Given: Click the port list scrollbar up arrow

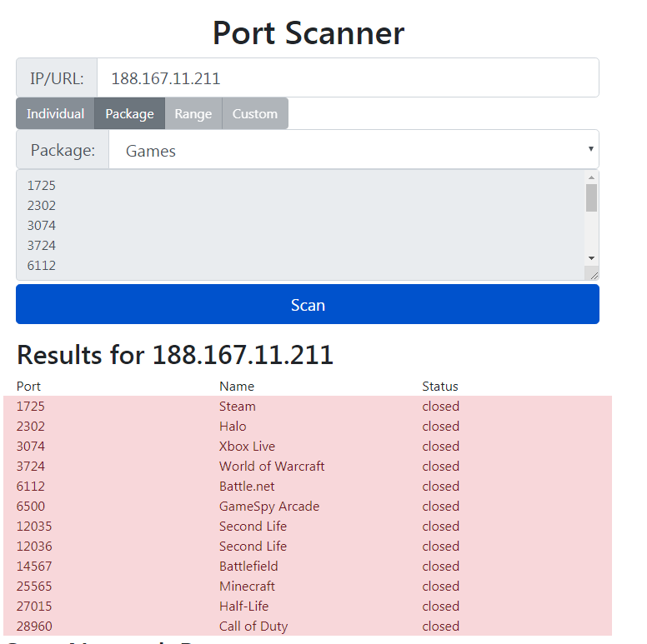Looking at the screenshot, I should [591, 177].
